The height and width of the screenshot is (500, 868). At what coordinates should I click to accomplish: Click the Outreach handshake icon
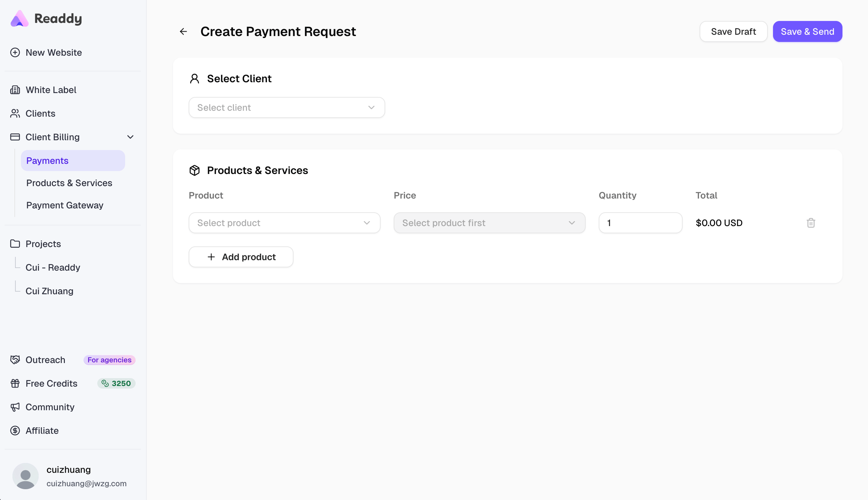point(15,360)
